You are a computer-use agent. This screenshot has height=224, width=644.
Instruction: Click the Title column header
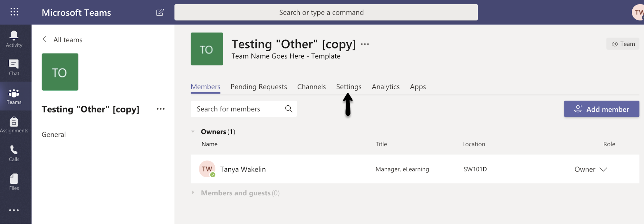(x=381, y=144)
